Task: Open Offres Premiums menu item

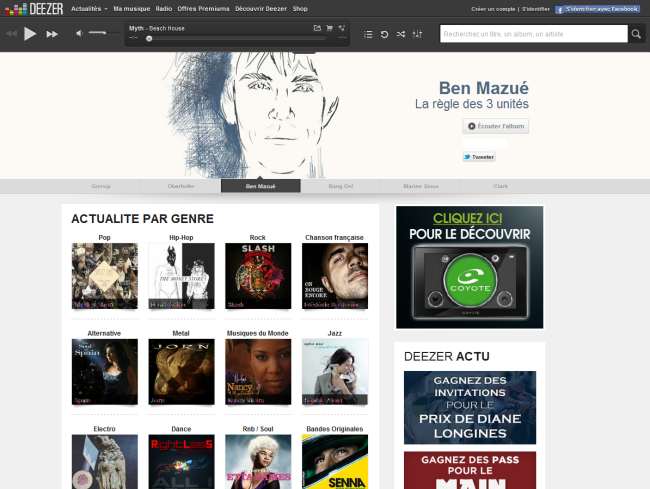Action: pyautogui.click(x=203, y=9)
